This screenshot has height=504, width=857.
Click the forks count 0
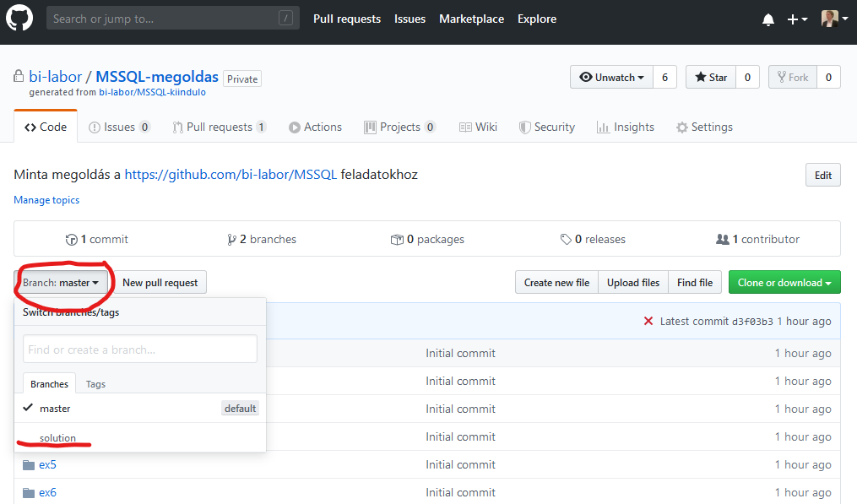(x=828, y=77)
